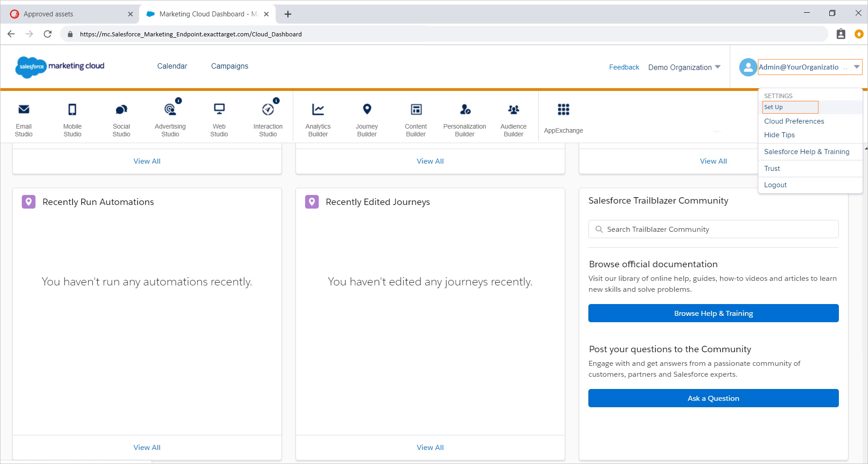This screenshot has width=868, height=464.
Task: Click Browse Help & Training button
Action: (713, 313)
